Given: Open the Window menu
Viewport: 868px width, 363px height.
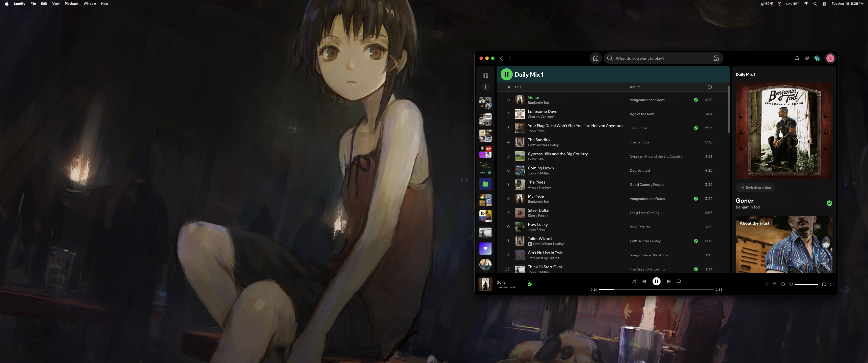Looking at the screenshot, I should point(90,4).
